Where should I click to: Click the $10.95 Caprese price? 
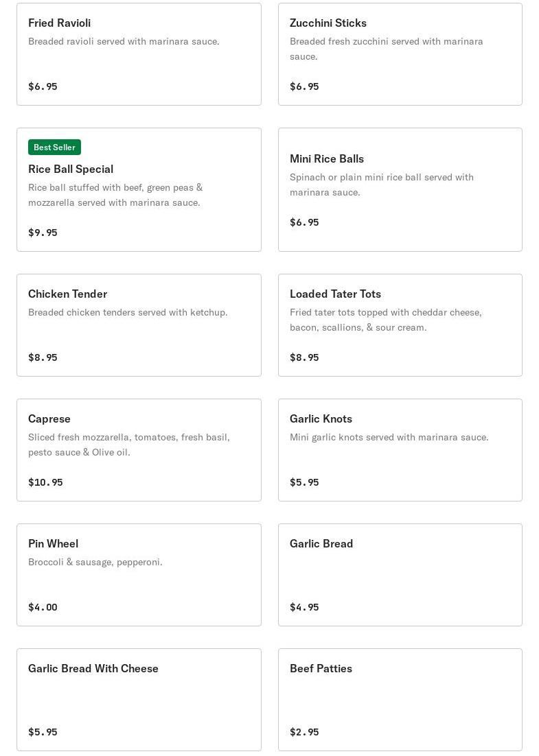[45, 482]
